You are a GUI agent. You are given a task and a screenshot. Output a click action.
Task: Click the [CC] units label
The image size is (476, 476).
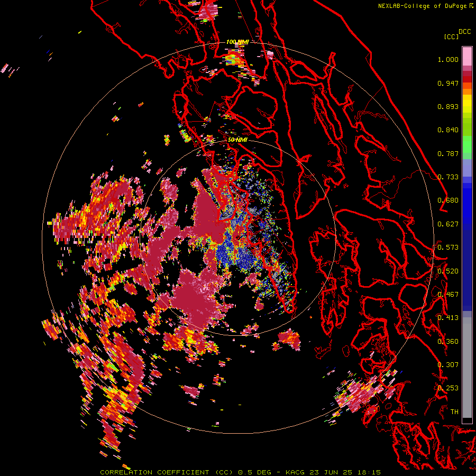tap(451, 36)
